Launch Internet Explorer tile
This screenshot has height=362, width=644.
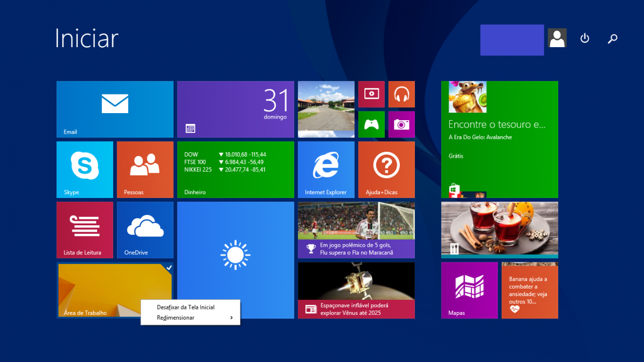[326, 169]
